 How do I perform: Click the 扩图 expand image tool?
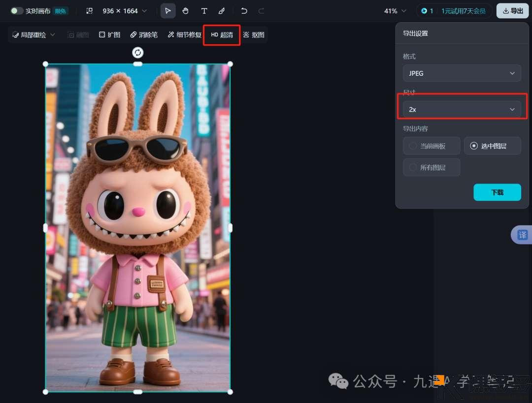point(109,35)
